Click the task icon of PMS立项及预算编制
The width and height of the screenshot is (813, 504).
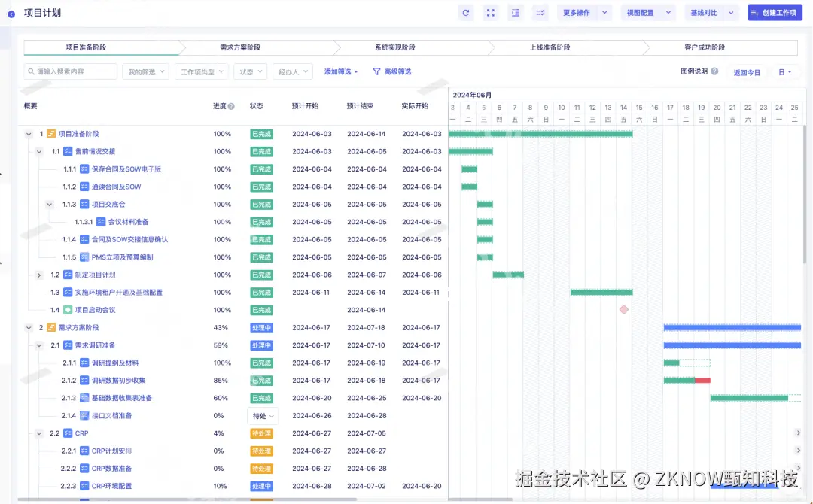click(x=84, y=257)
